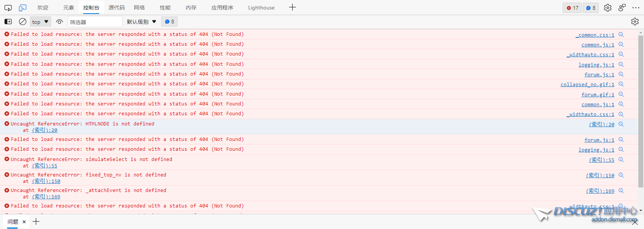Click the 筛选器 filter input field
Screen dimensions: 644x229
point(95,22)
